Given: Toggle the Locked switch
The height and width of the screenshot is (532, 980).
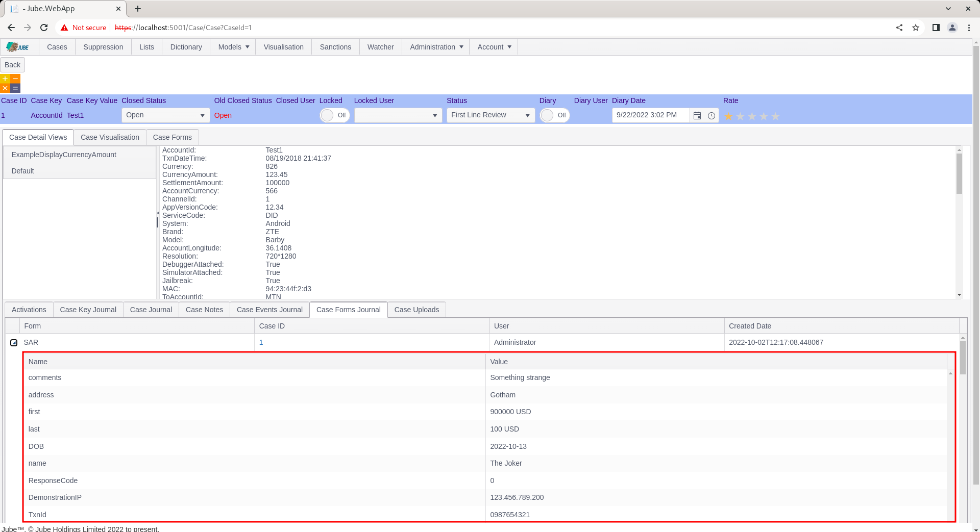Looking at the screenshot, I should [x=335, y=115].
